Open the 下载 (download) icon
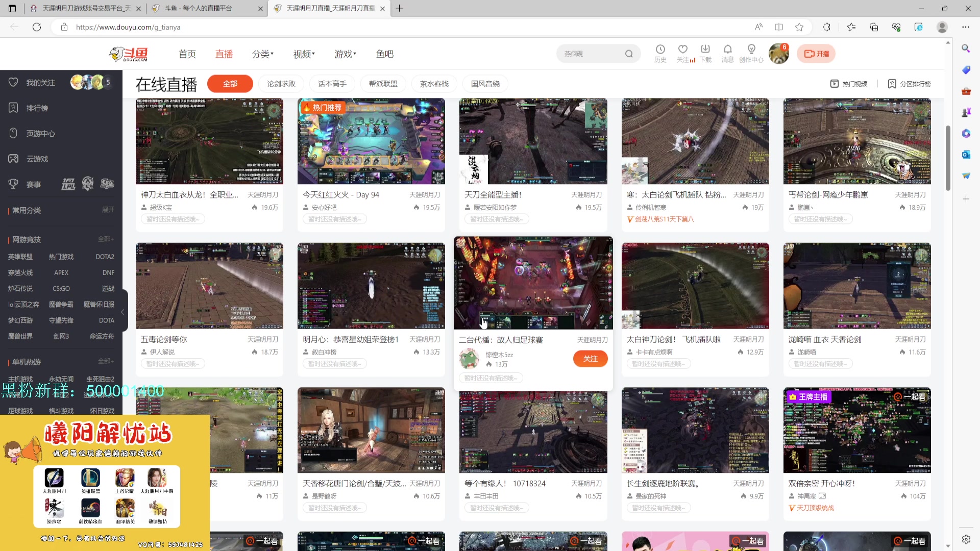Screen dimensions: 980x551 coord(705,53)
